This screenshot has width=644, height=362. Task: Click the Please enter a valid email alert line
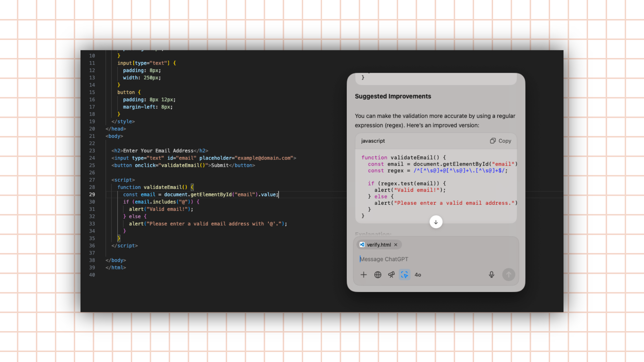208,224
